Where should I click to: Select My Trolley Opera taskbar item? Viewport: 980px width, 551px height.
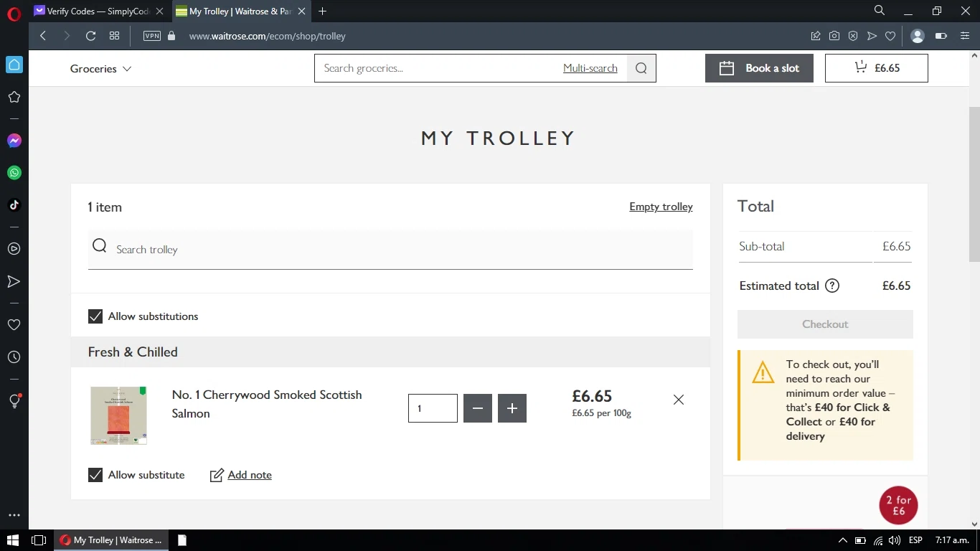(x=111, y=540)
